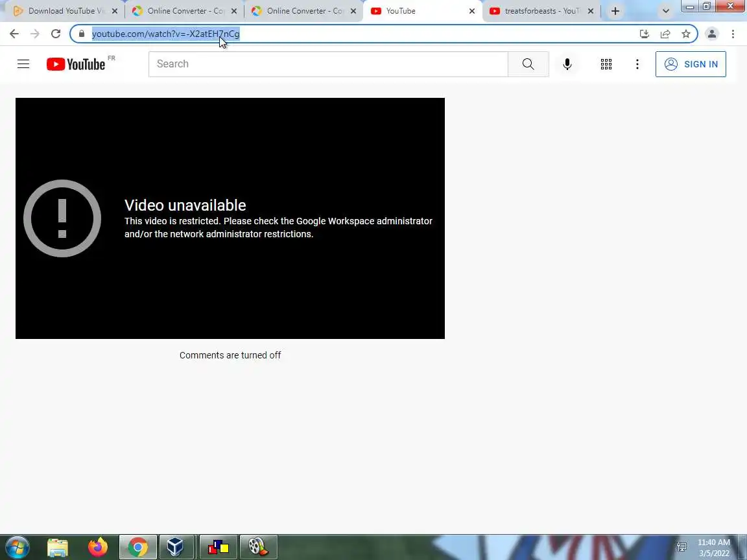This screenshot has width=747, height=560.
Task: Switch to the treatsforbeasts YouTube tab
Action: 541,11
